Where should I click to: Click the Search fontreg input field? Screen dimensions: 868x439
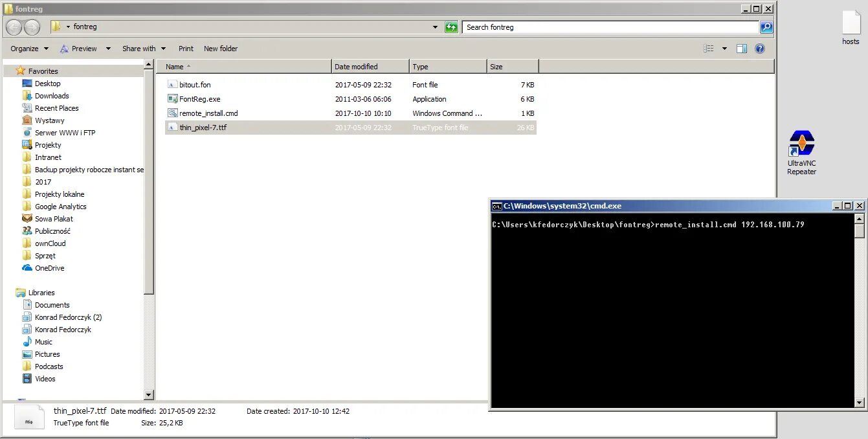click(x=611, y=27)
